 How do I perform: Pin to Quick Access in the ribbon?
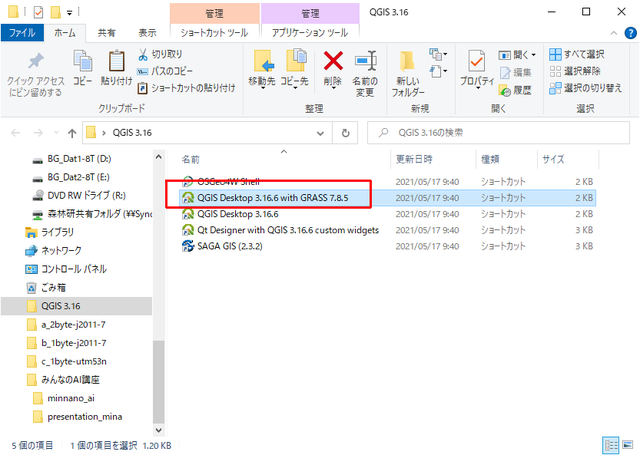pos(36,75)
